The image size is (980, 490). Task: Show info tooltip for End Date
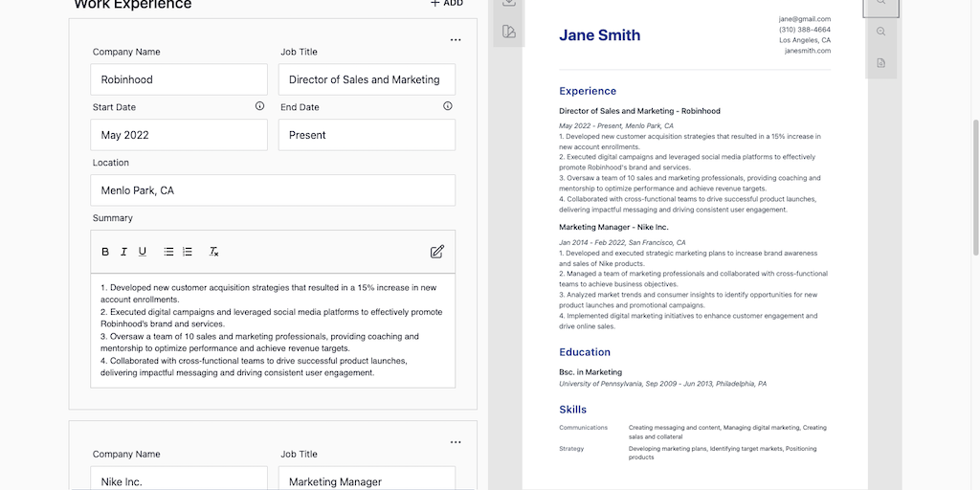pos(447,106)
